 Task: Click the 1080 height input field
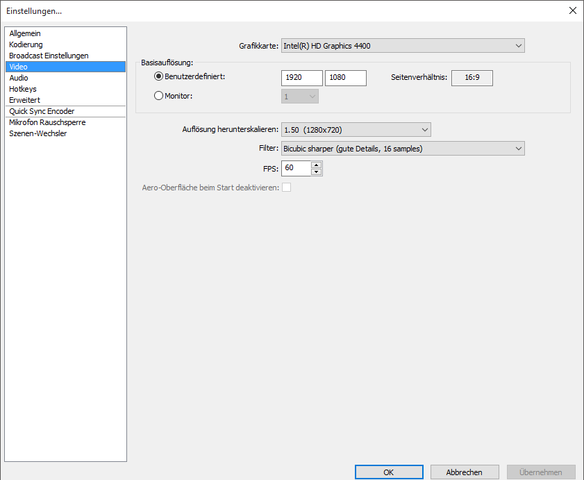tap(346, 77)
